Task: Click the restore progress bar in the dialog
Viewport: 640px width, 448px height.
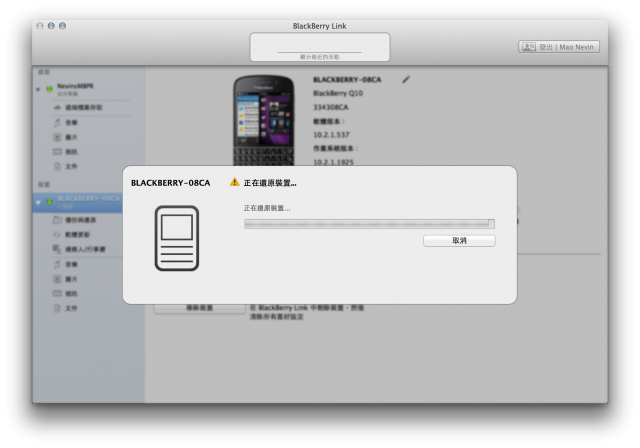Action: pos(369,224)
